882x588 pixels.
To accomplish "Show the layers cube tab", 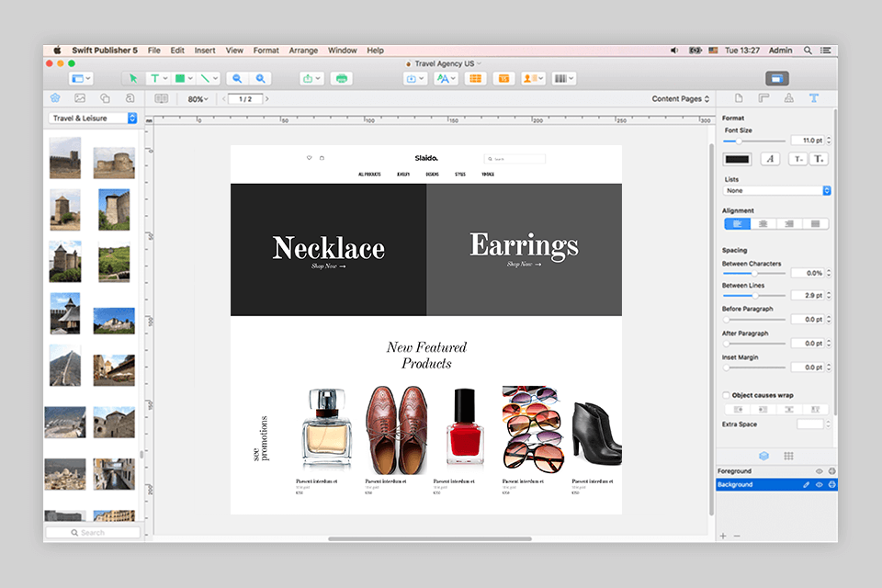I will (x=763, y=456).
